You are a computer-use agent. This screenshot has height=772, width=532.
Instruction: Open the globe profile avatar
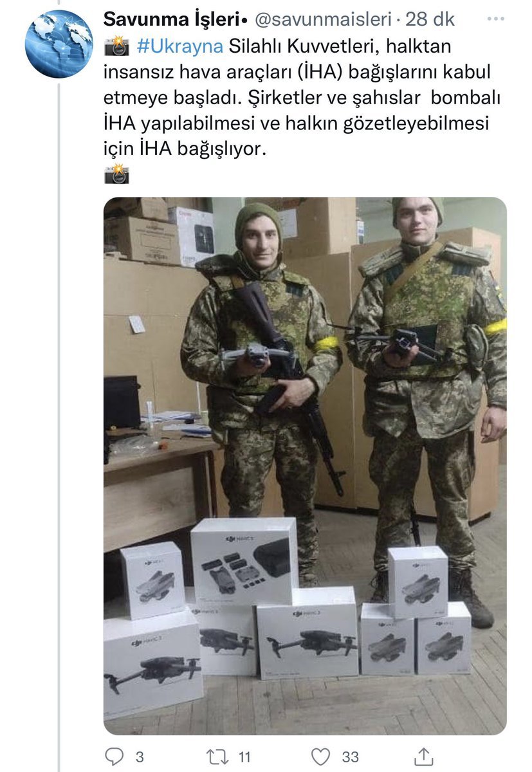point(59,44)
